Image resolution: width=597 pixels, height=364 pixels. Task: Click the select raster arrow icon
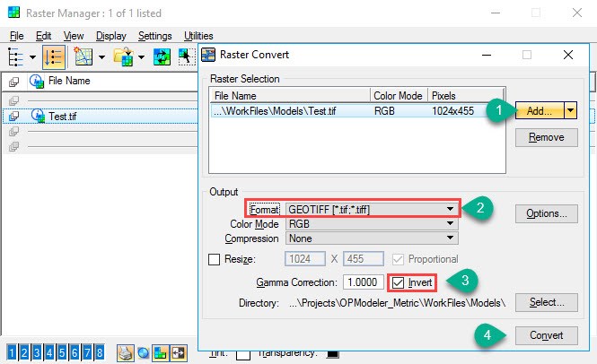tap(186, 57)
